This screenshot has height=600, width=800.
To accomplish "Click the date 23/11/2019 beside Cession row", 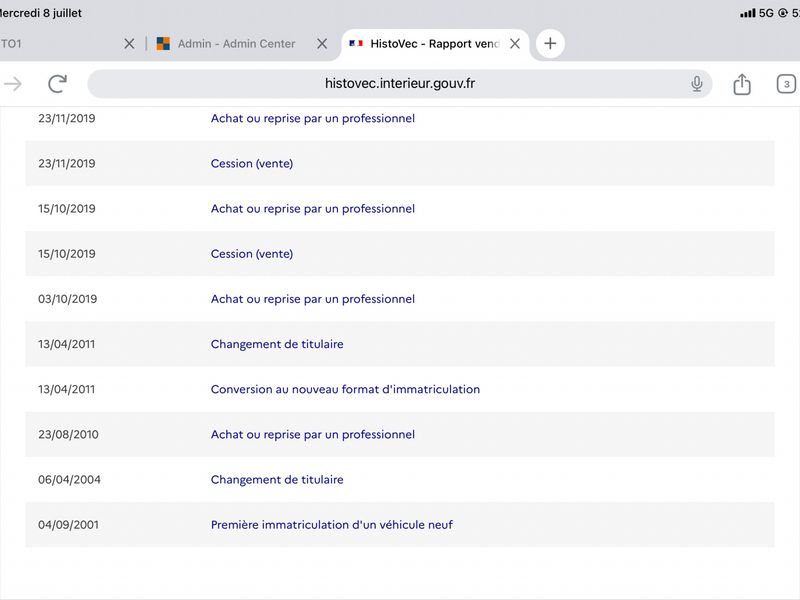I will [x=67, y=163].
